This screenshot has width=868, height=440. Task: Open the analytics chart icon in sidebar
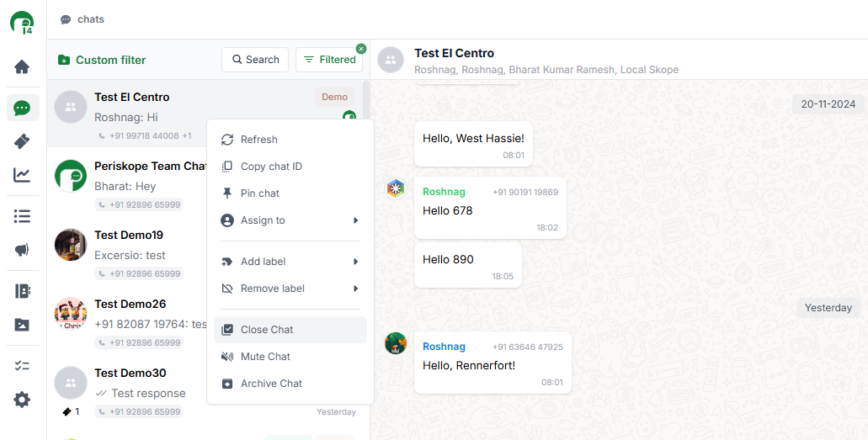[x=22, y=175]
